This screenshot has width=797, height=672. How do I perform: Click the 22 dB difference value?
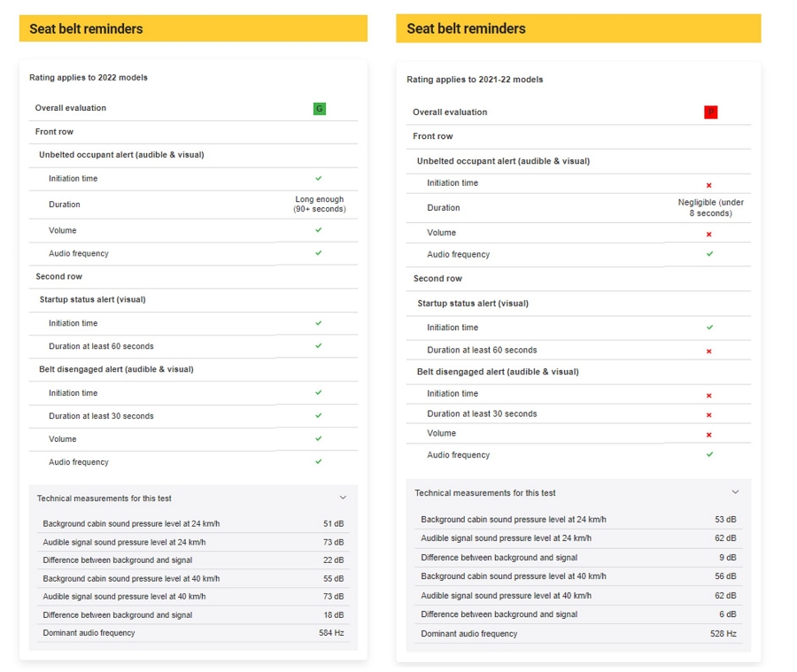point(333,560)
